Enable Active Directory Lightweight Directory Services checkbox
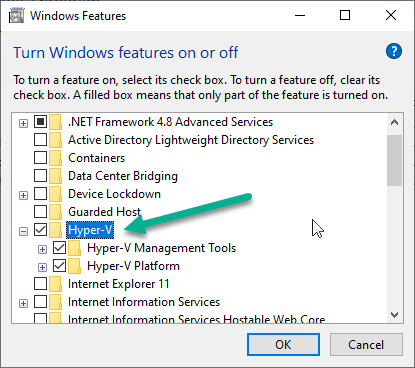This screenshot has width=415, height=368. click(x=40, y=140)
